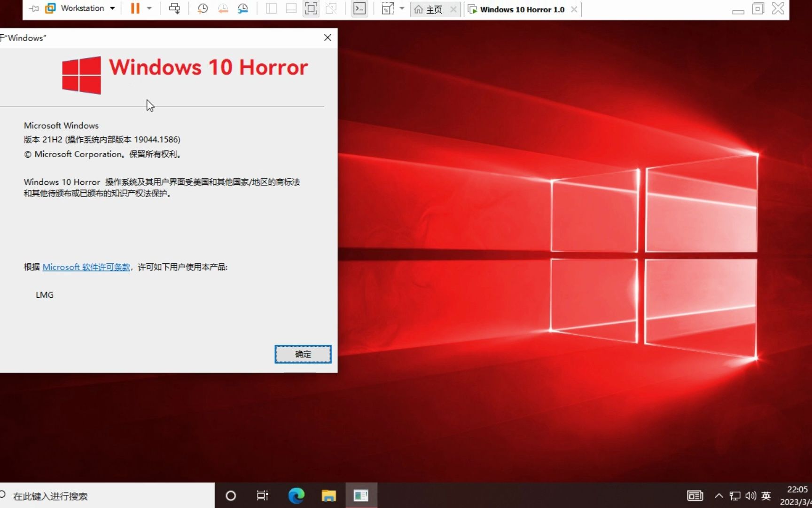
Task: Open the display stretch options dropdown
Action: click(x=402, y=8)
